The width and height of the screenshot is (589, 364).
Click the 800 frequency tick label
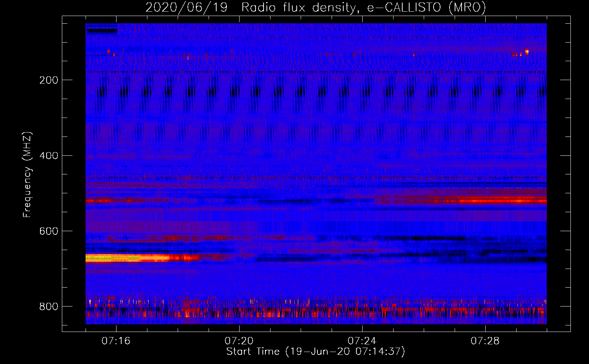coord(49,306)
